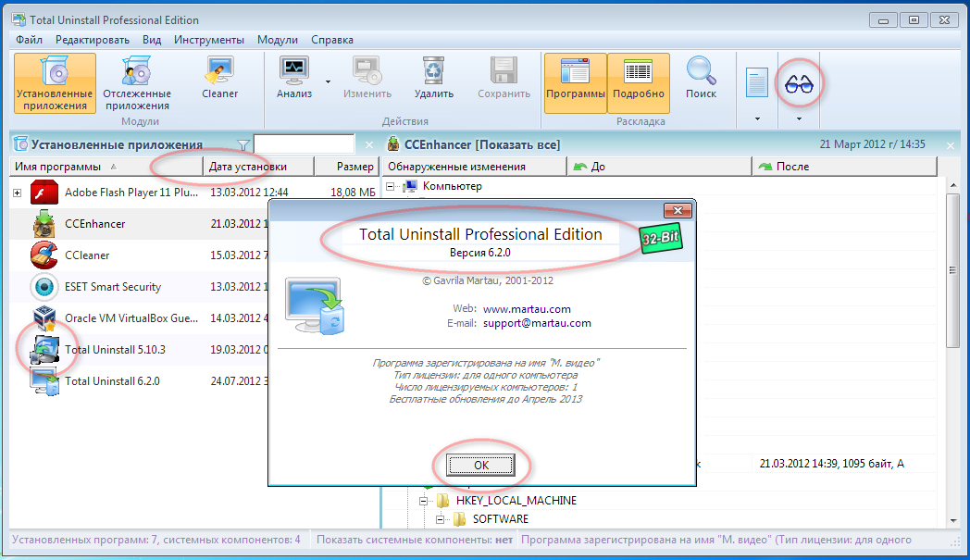Click the About dialog program logo
This screenshot has height=560, width=970.
(x=315, y=306)
